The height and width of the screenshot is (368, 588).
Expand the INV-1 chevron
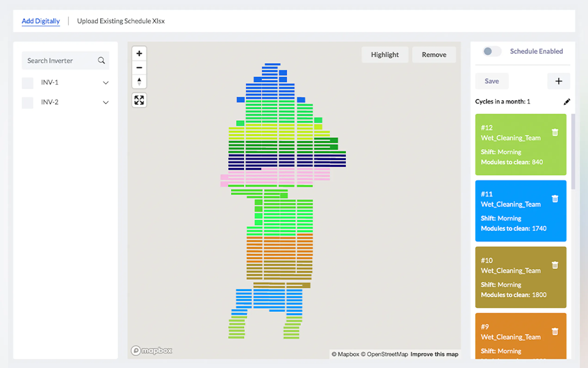point(106,83)
